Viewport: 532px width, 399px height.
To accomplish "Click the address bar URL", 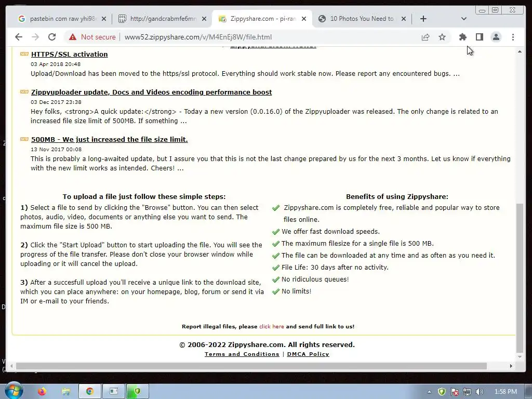I will pyautogui.click(x=198, y=37).
